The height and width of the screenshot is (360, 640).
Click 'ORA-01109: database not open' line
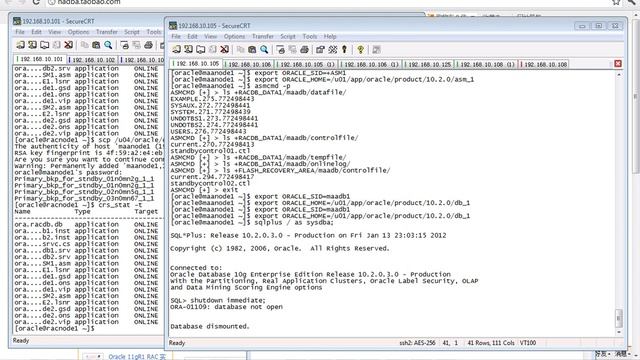coord(226,307)
